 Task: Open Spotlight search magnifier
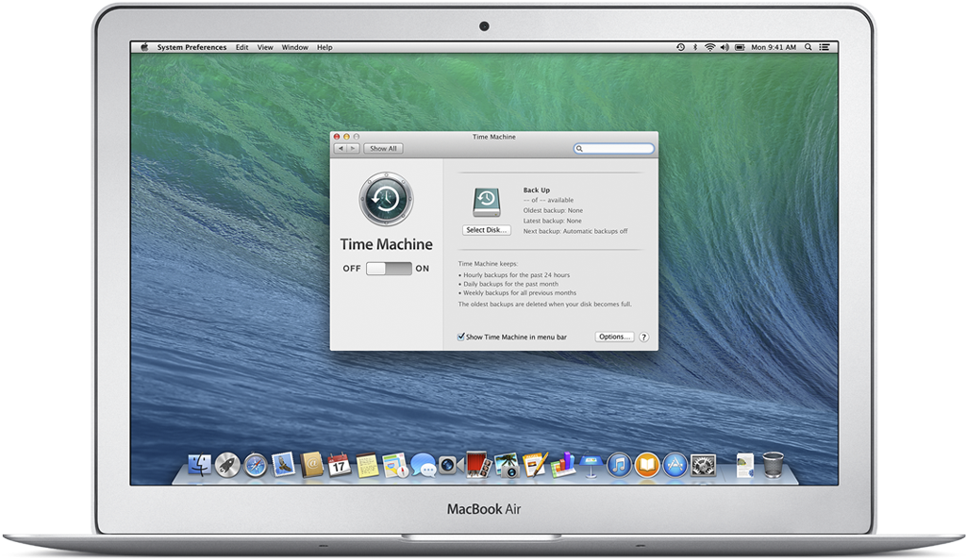tap(808, 47)
